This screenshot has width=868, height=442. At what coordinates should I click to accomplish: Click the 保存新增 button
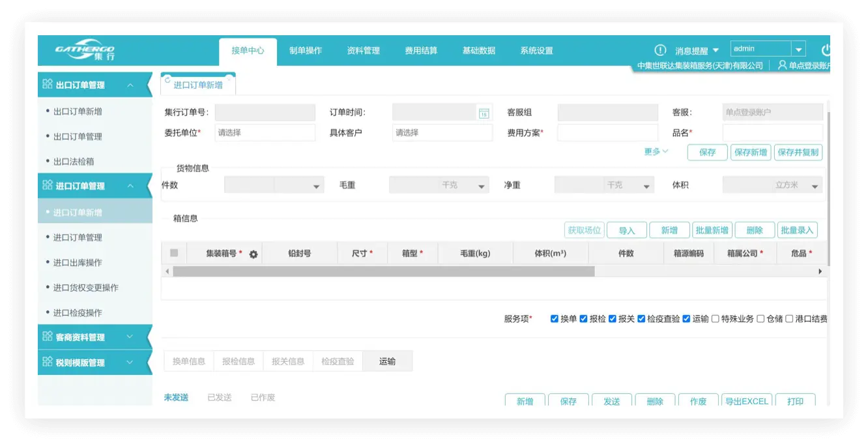[x=751, y=153]
